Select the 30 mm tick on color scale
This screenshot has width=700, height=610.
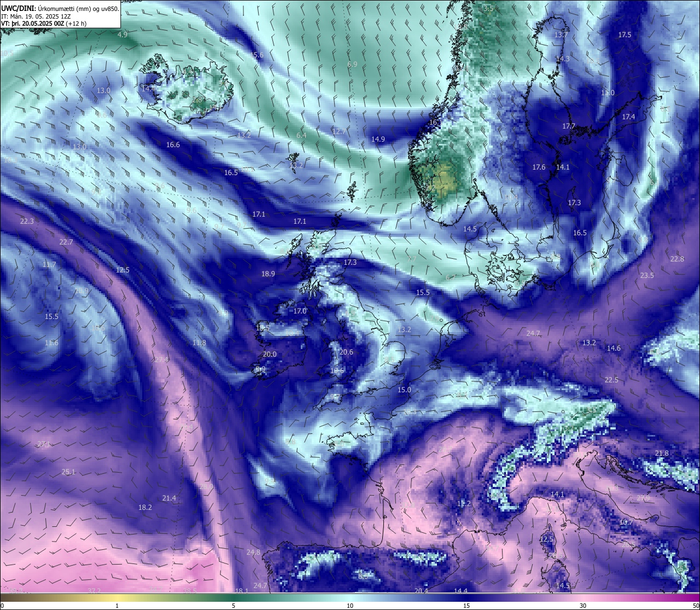click(x=583, y=606)
